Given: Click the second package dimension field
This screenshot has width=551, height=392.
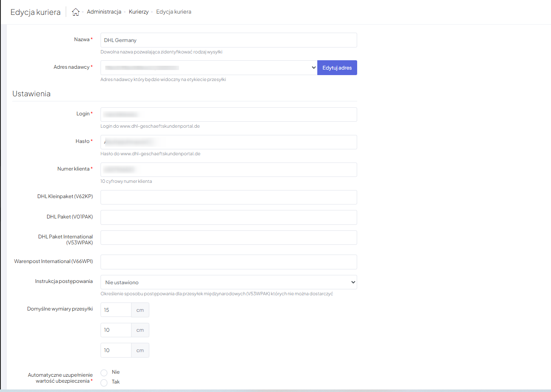Looking at the screenshot, I should pyautogui.click(x=116, y=330).
